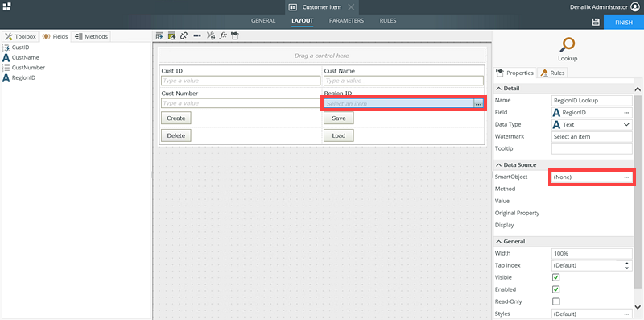Collapse the Data Source section
644x320 pixels.
499,165
